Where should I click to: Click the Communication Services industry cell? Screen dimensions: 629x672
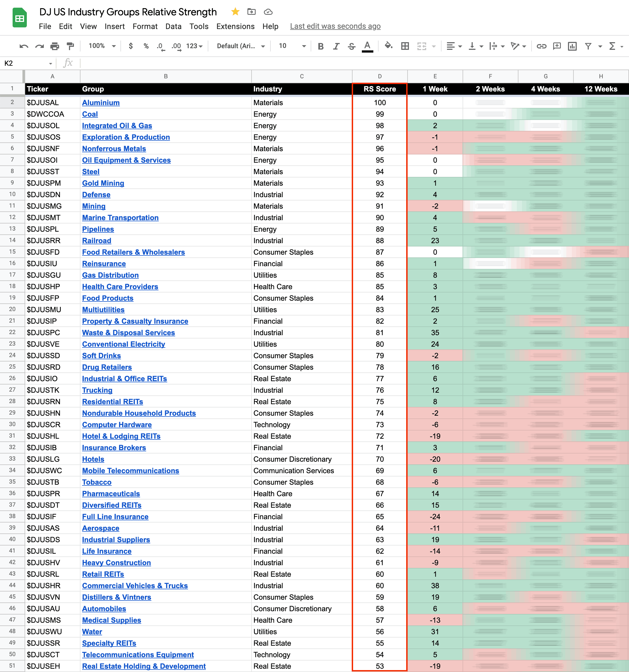pyautogui.click(x=302, y=471)
